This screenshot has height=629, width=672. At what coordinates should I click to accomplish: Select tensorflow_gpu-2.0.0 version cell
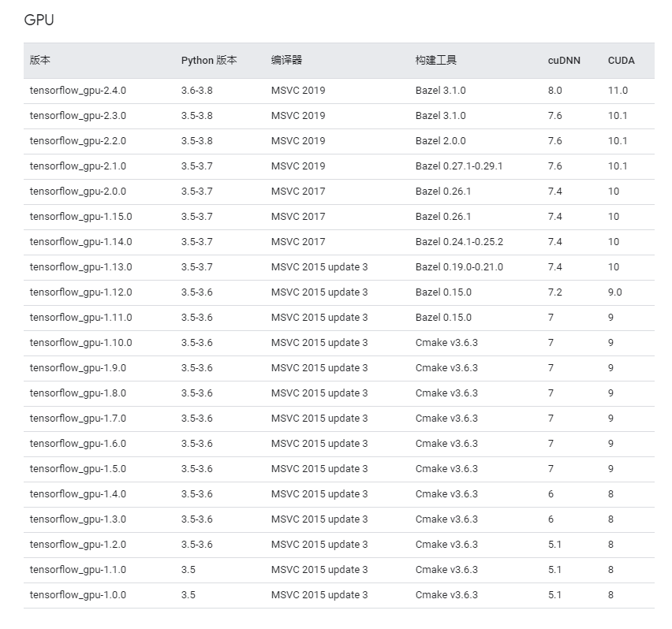(x=77, y=192)
